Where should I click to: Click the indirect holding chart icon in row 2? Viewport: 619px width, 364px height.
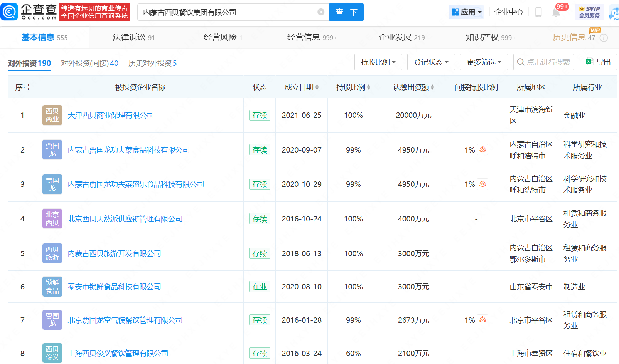tap(482, 149)
